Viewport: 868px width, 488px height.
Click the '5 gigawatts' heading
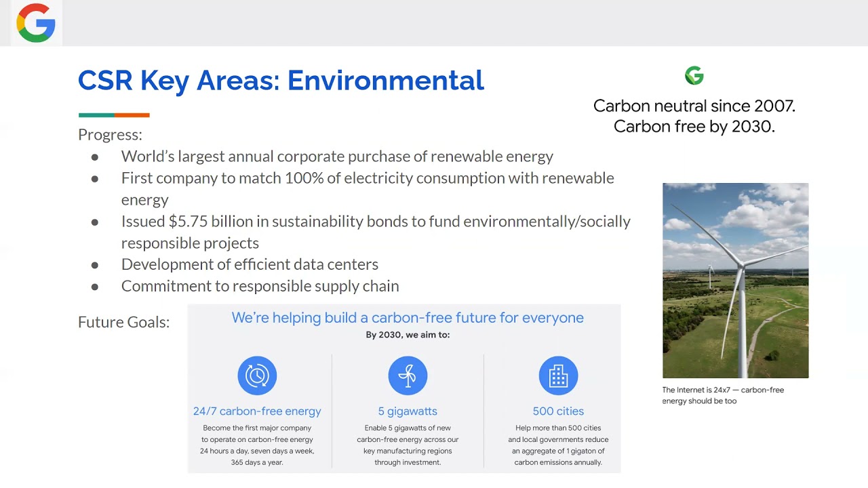(x=408, y=411)
